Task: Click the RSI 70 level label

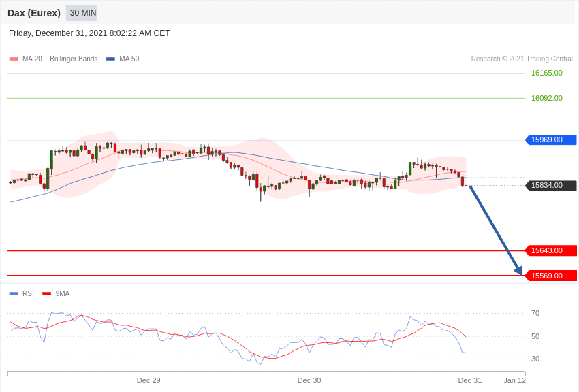Action: [x=535, y=314]
